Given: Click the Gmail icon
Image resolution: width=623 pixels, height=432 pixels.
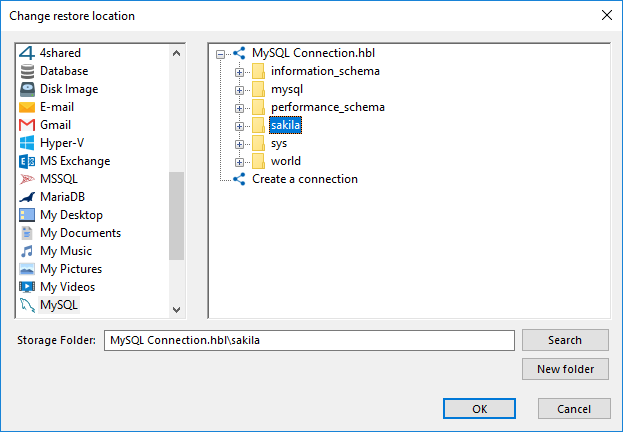Looking at the screenshot, I should pos(27,125).
